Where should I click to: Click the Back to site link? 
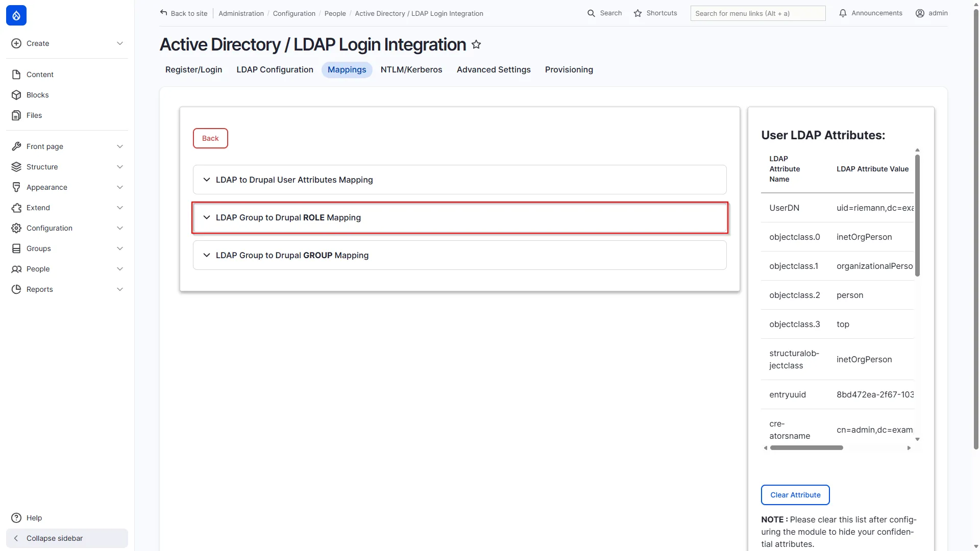(184, 13)
